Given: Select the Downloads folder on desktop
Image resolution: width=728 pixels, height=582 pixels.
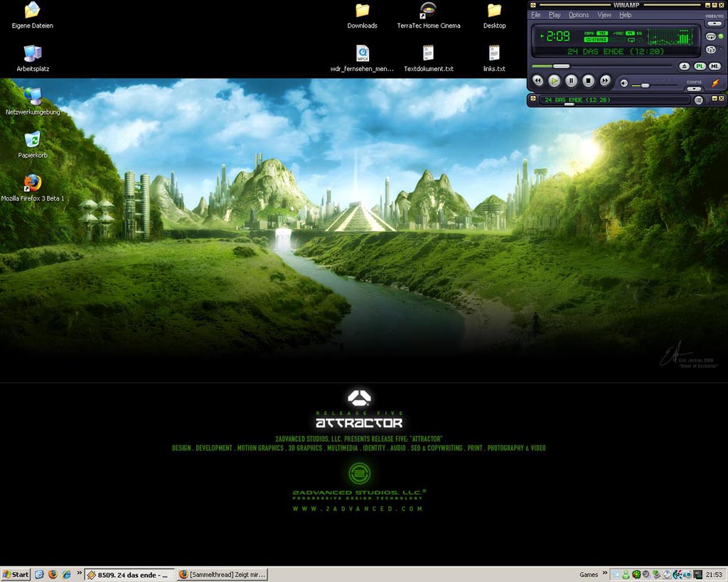Looking at the screenshot, I should 362,16.
